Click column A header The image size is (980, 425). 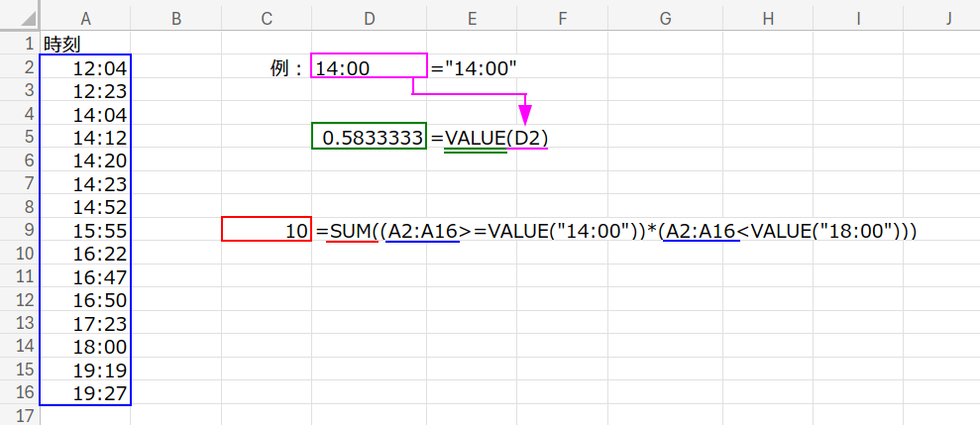point(85,18)
